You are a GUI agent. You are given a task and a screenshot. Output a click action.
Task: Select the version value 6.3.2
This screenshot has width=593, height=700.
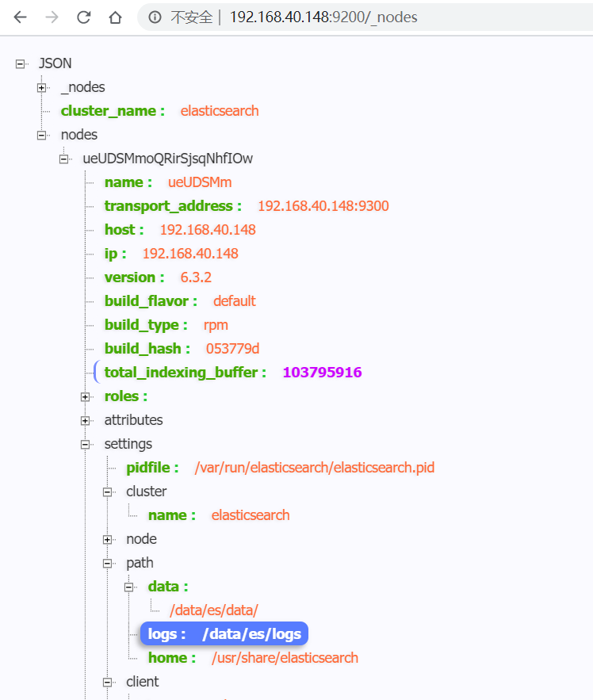point(196,277)
